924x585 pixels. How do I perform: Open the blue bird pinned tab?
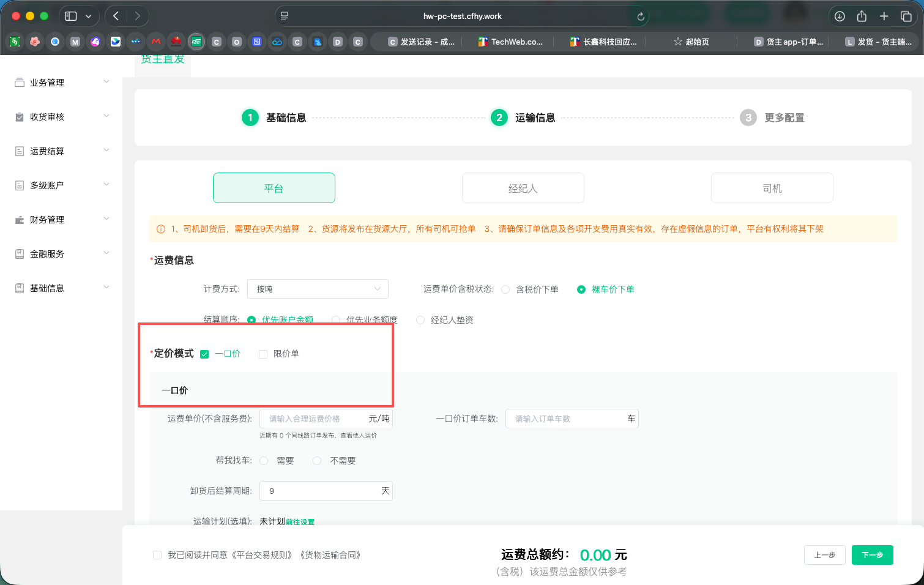point(116,42)
